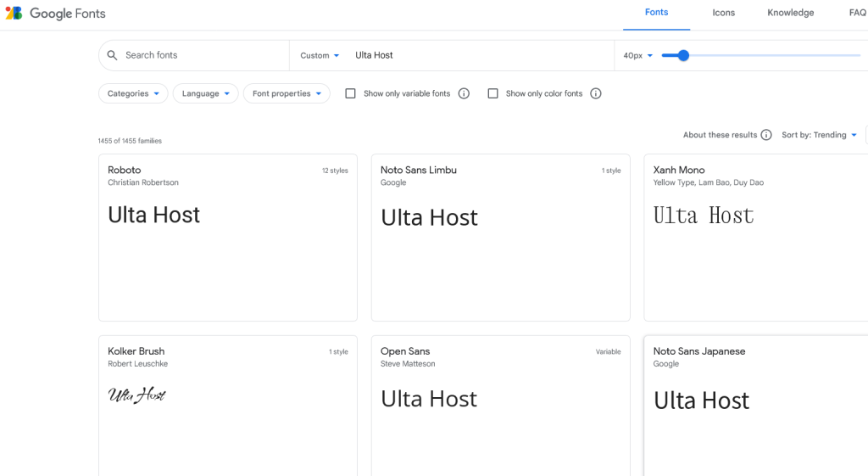Open info icon beside variable fonts
Screen dimensions: 868x476
464,93
